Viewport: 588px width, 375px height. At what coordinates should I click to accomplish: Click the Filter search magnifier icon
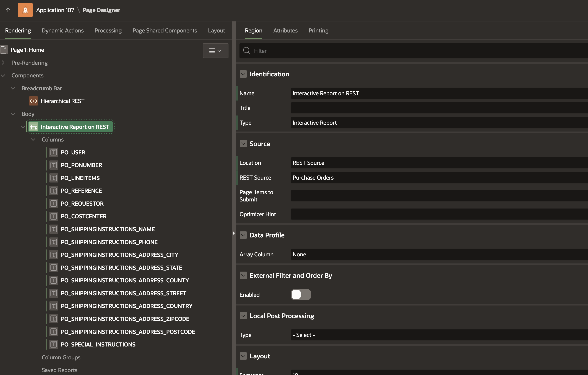pyautogui.click(x=247, y=51)
